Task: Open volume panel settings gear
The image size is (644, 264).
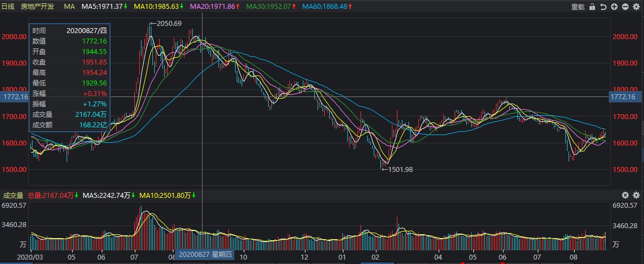Action: [636, 195]
